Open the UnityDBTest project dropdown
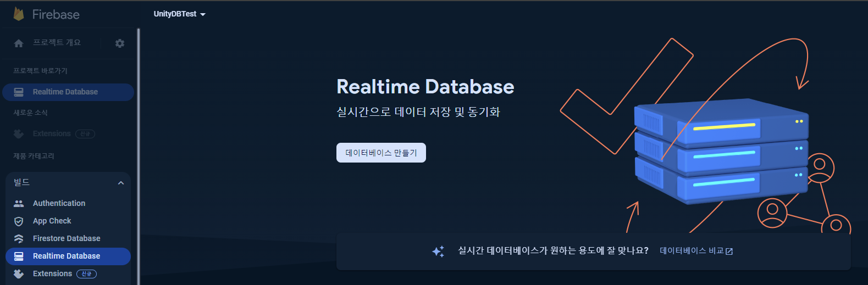 click(180, 14)
